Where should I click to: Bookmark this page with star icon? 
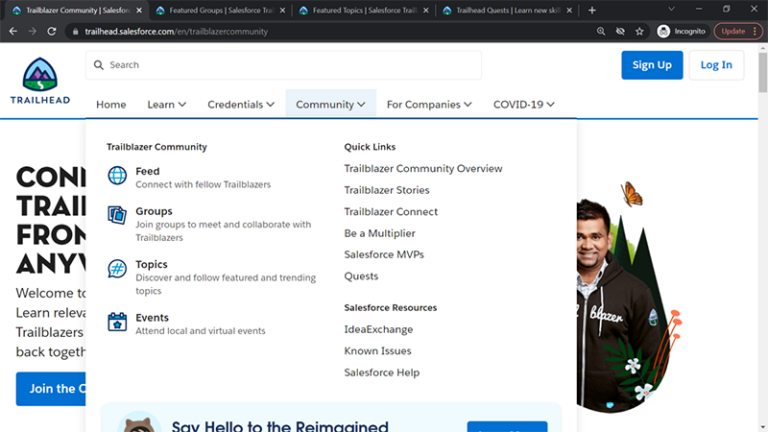point(639,31)
